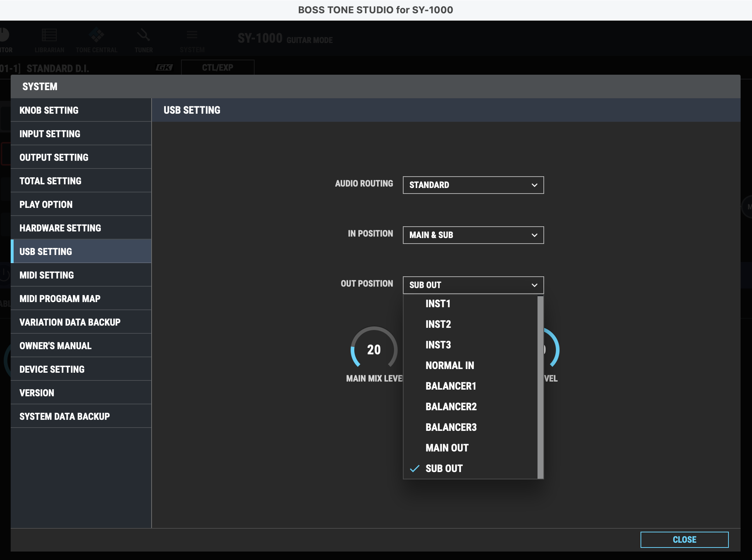Select BALANCER2 in the out position list
The width and height of the screenshot is (752, 560).
[451, 407]
